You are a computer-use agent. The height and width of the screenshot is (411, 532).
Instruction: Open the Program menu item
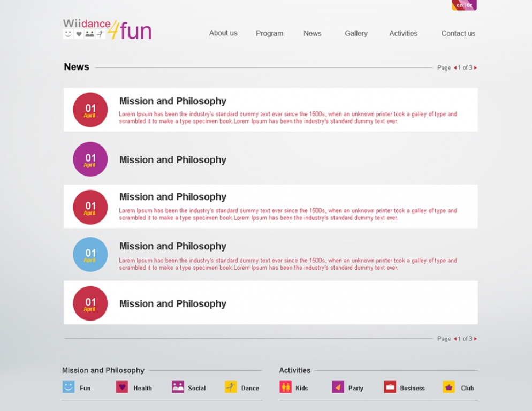[269, 33]
